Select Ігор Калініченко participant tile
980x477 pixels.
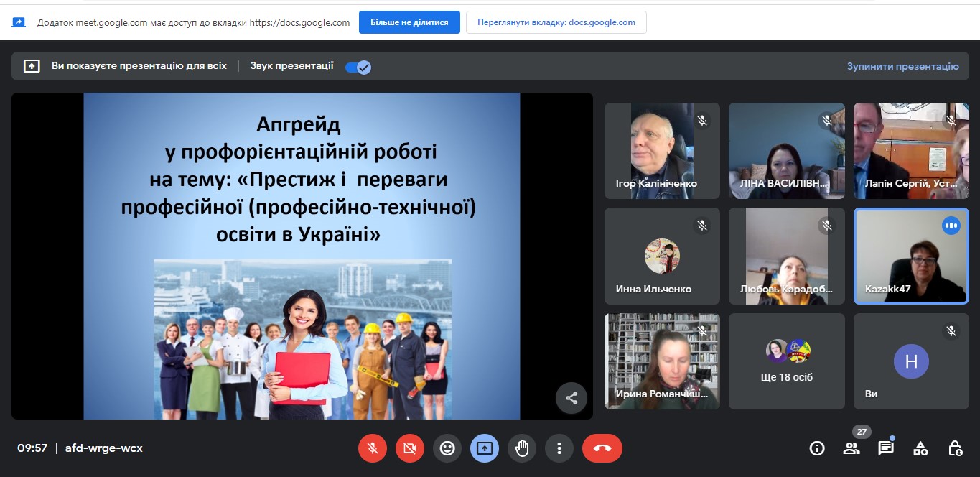(662, 151)
